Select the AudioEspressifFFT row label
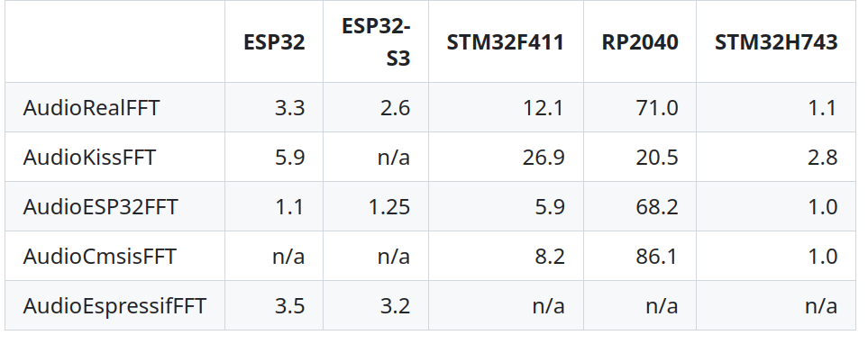 (x=114, y=306)
